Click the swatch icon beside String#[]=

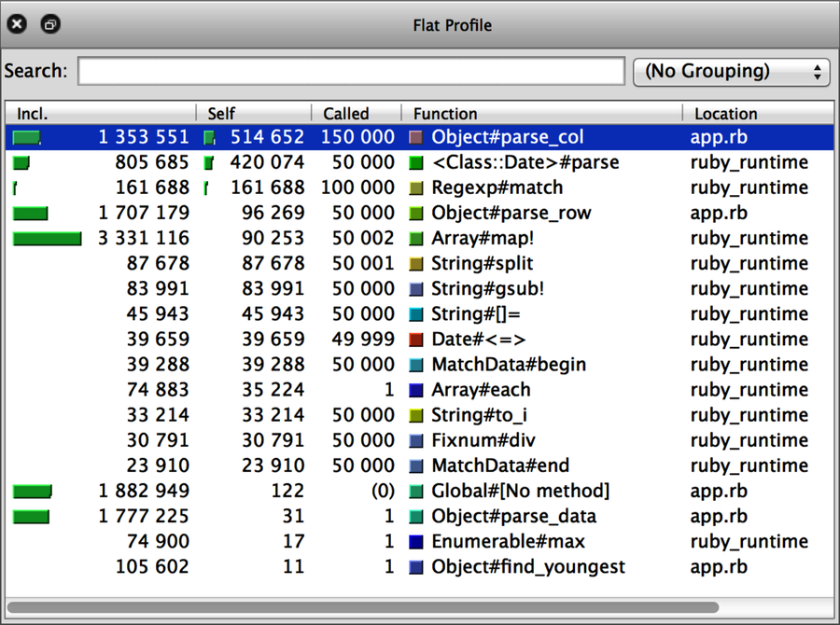tap(415, 314)
